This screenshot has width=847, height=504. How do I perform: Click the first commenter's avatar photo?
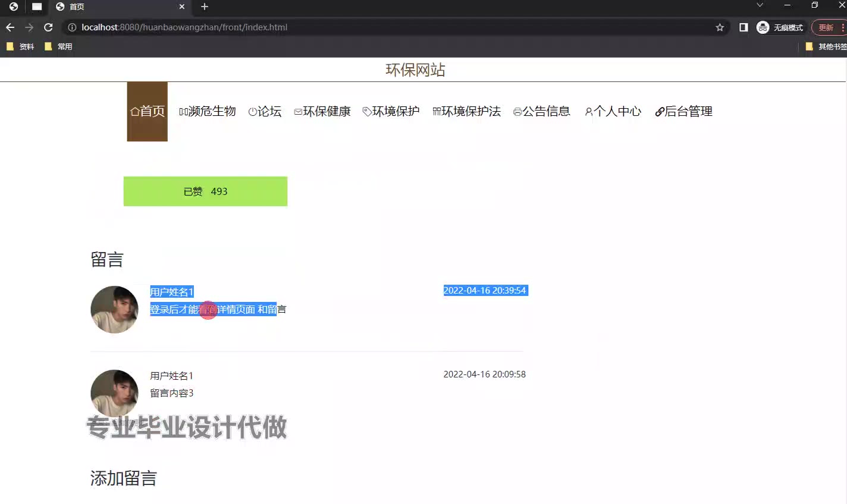pos(114,310)
